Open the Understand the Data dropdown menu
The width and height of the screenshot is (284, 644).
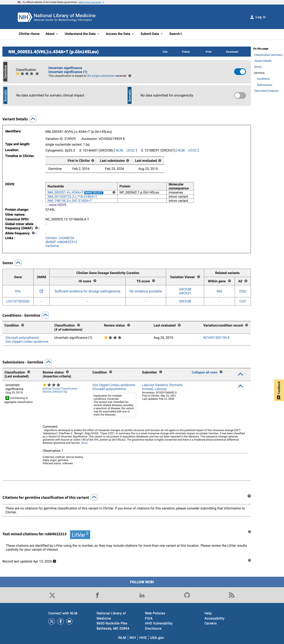pyautogui.click(x=82, y=34)
